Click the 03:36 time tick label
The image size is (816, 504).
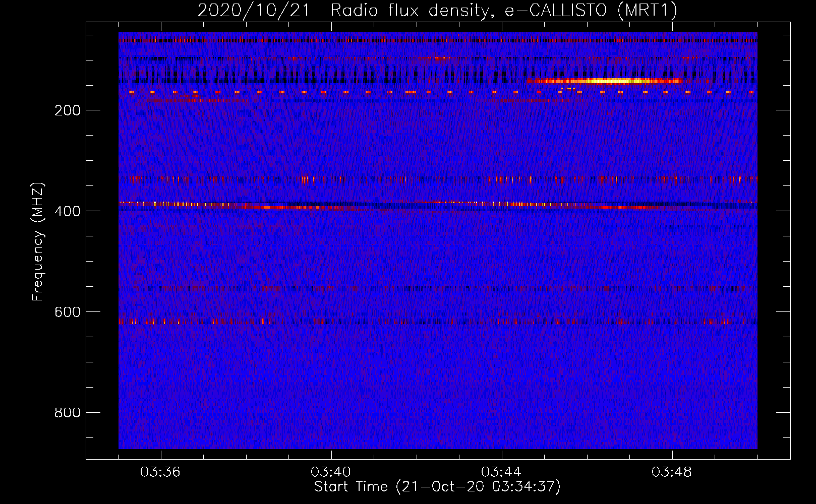[160, 472]
